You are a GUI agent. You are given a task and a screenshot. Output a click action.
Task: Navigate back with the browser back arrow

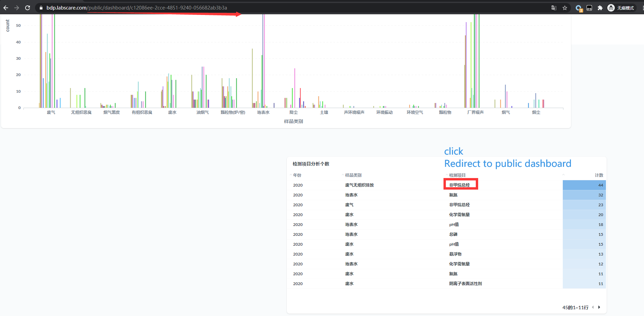6,7
